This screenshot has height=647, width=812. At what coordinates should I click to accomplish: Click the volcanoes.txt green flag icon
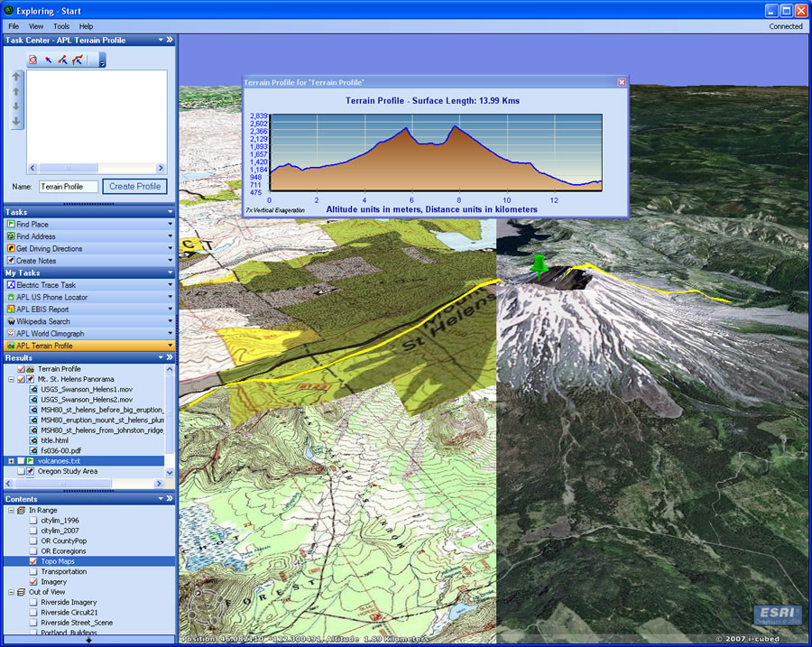pyautogui.click(x=31, y=460)
